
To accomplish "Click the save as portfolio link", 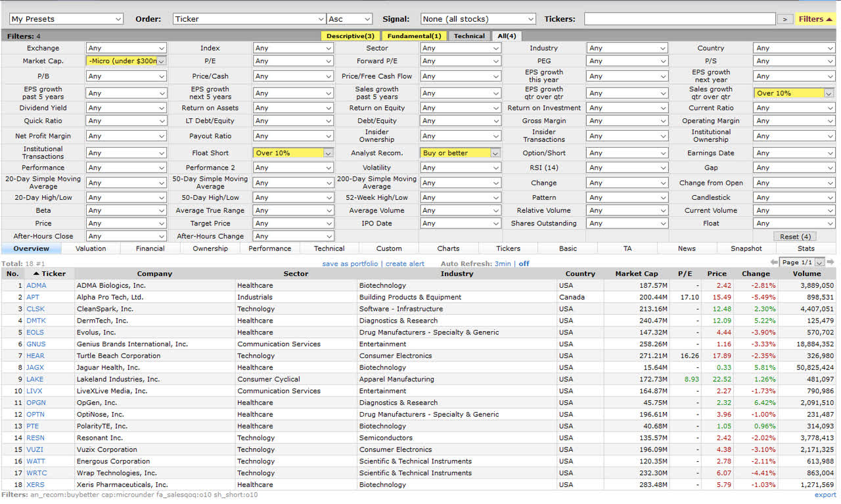I will coord(350,263).
